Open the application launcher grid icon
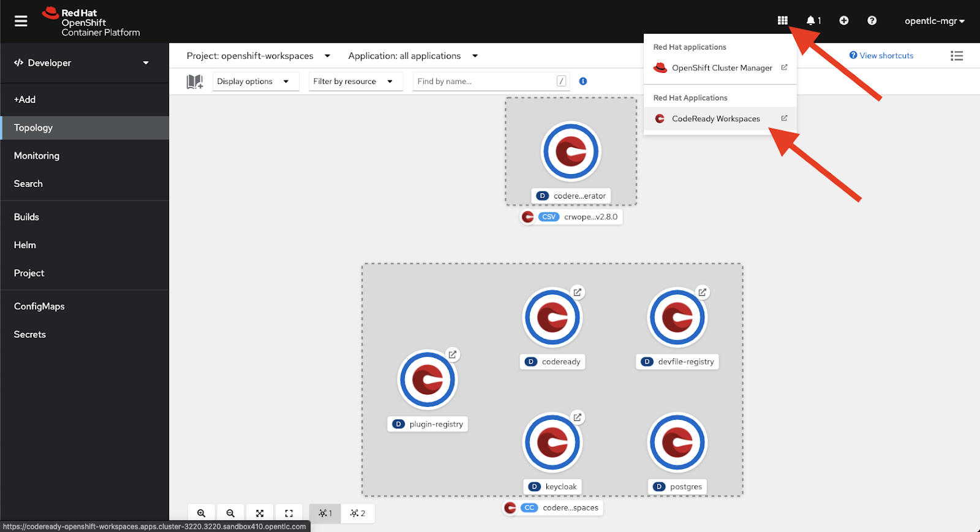The image size is (980, 532). [782, 20]
